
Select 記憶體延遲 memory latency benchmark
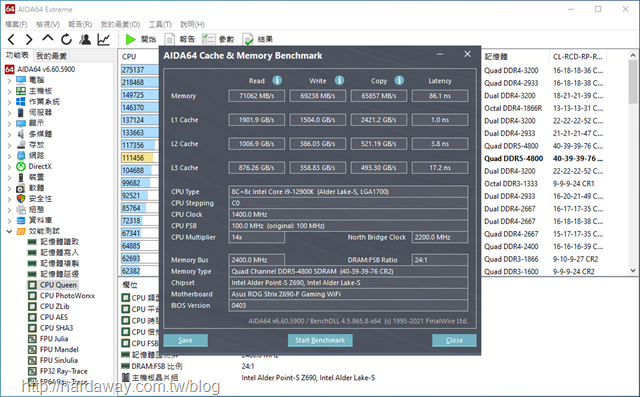(x=60, y=274)
